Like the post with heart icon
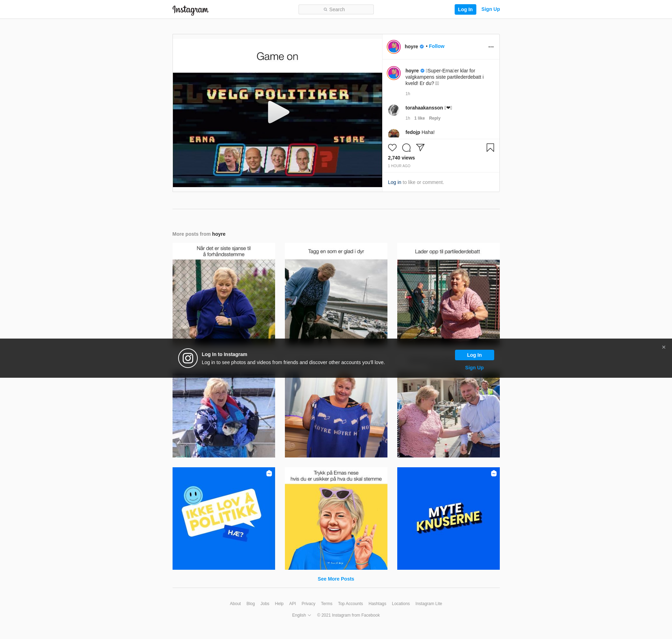 [x=392, y=148]
